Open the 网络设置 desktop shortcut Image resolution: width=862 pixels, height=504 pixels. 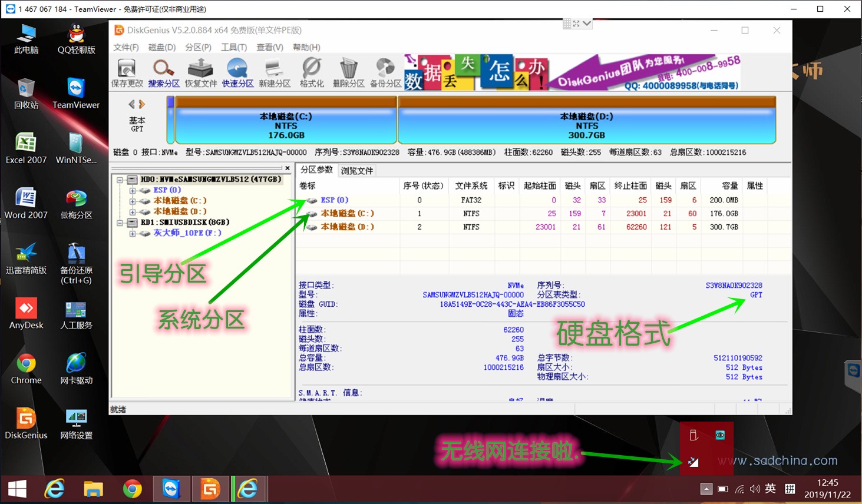coord(76,423)
